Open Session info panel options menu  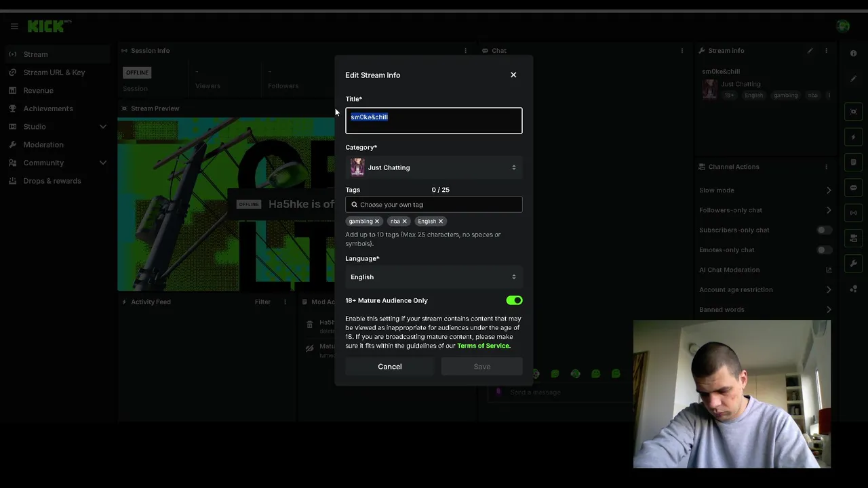(465, 51)
